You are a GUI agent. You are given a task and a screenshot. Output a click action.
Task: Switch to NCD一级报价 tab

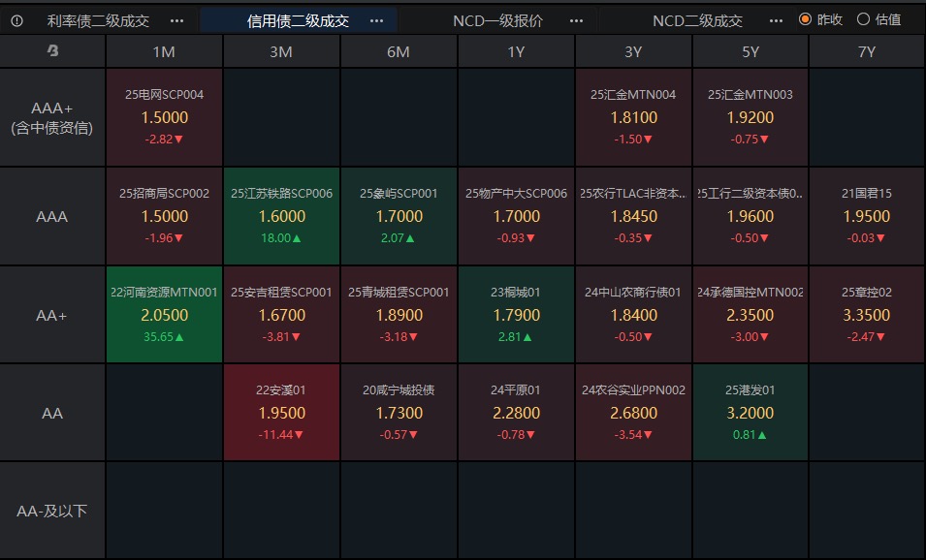point(497,21)
